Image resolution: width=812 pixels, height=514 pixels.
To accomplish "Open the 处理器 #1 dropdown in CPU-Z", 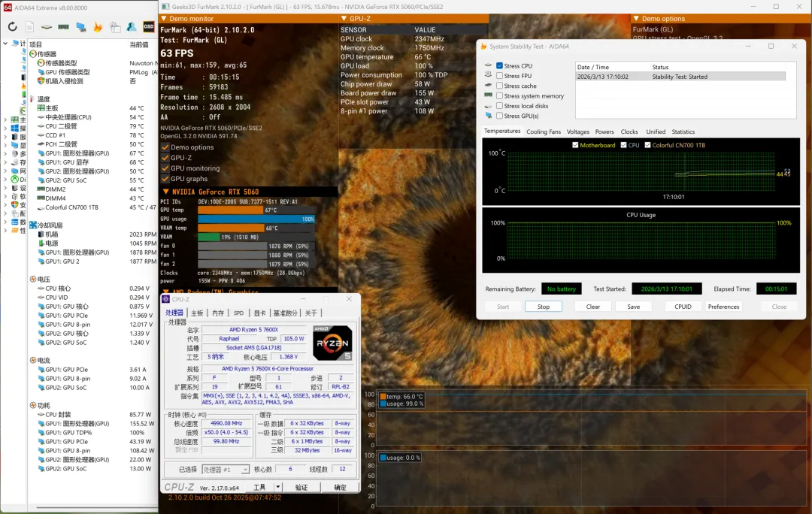I will [245, 470].
